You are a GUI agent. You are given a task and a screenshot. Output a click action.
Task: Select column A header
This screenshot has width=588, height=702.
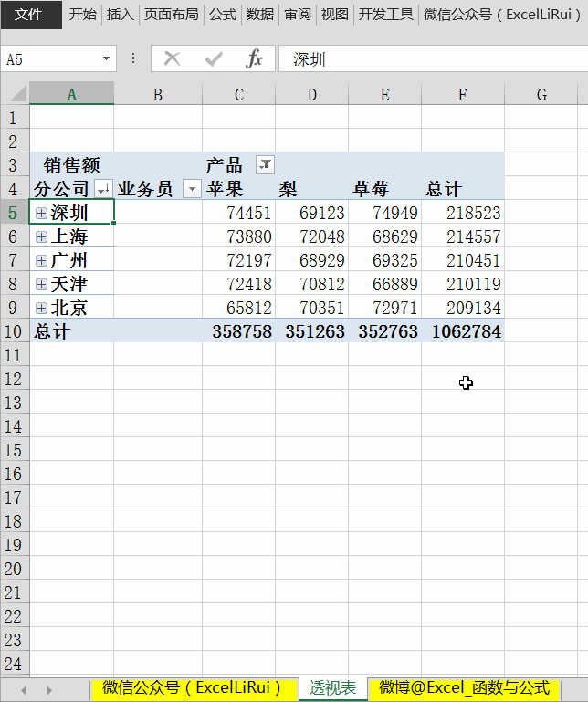pyautogui.click(x=71, y=94)
